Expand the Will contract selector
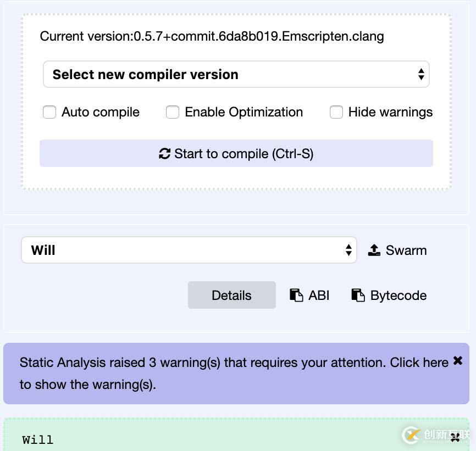The image size is (476, 451). 189,250
